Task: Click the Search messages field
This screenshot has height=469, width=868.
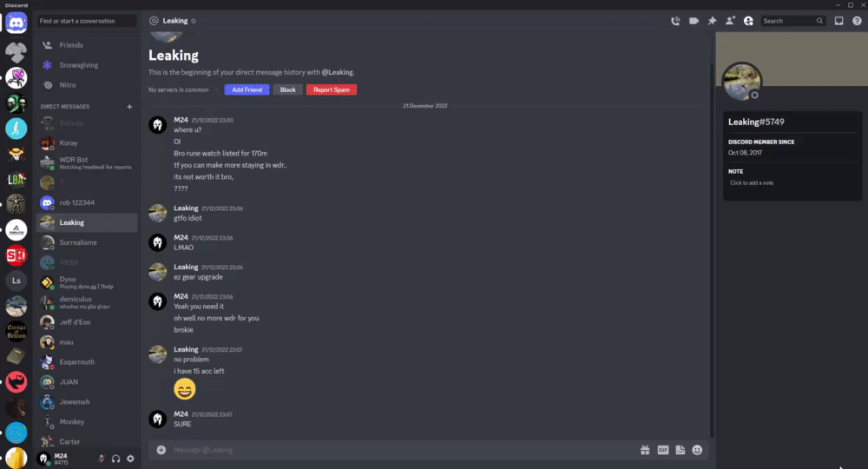Action: click(x=792, y=21)
